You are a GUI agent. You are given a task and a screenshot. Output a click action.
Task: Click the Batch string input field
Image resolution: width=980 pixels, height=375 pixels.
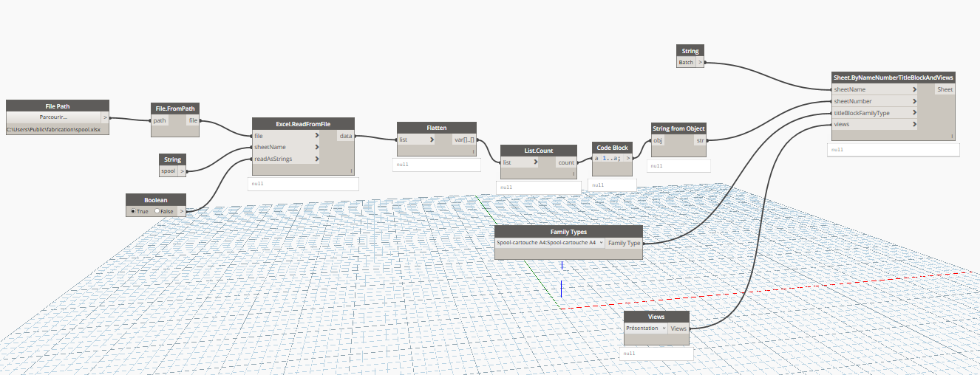point(687,63)
